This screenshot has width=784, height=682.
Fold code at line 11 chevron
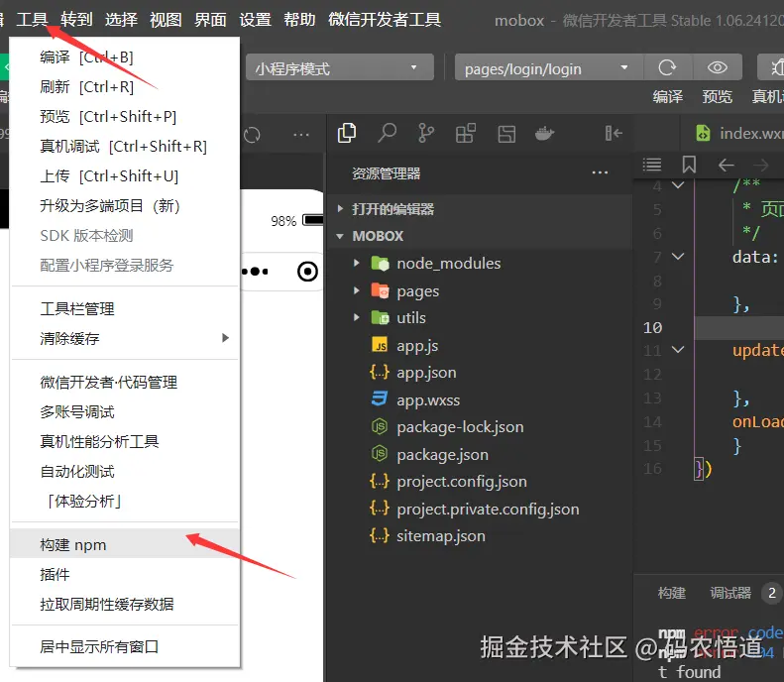pyautogui.click(x=678, y=350)
